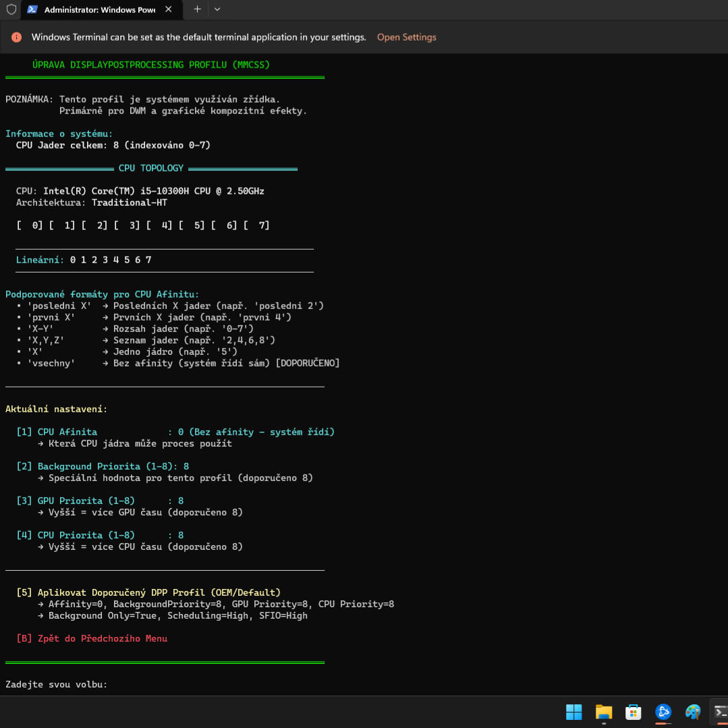Launch Microsoft Store from taskbar
The width and height of the screenshot is (728, 728).
click(633, 712)
